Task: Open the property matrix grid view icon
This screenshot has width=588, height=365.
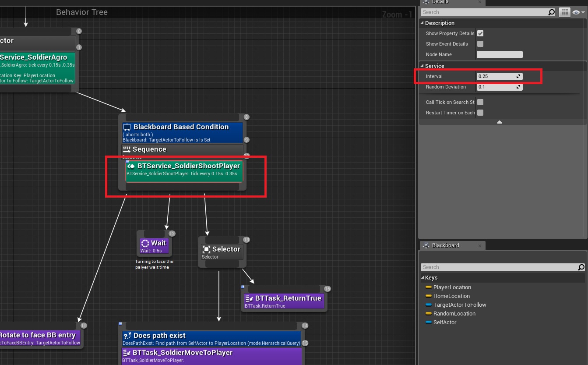Action: click(x=565, y=12)
